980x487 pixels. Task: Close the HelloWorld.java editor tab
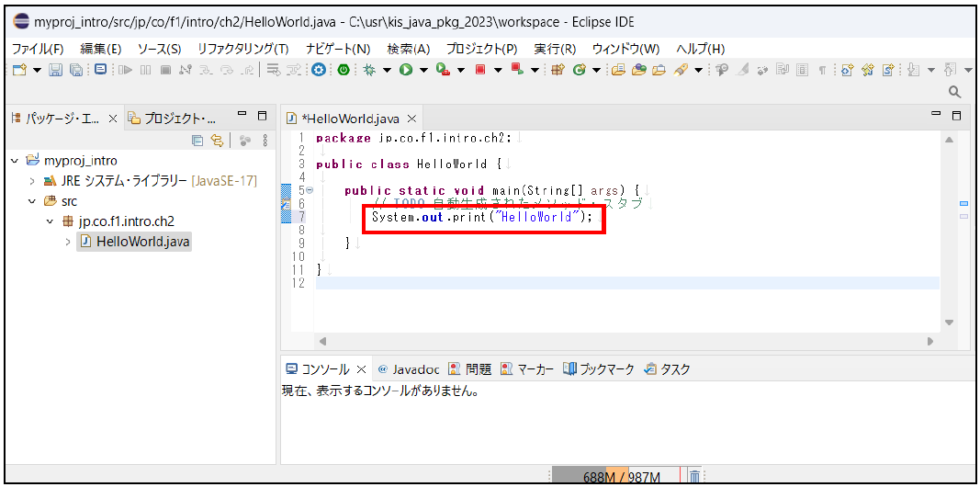(412, 119)
